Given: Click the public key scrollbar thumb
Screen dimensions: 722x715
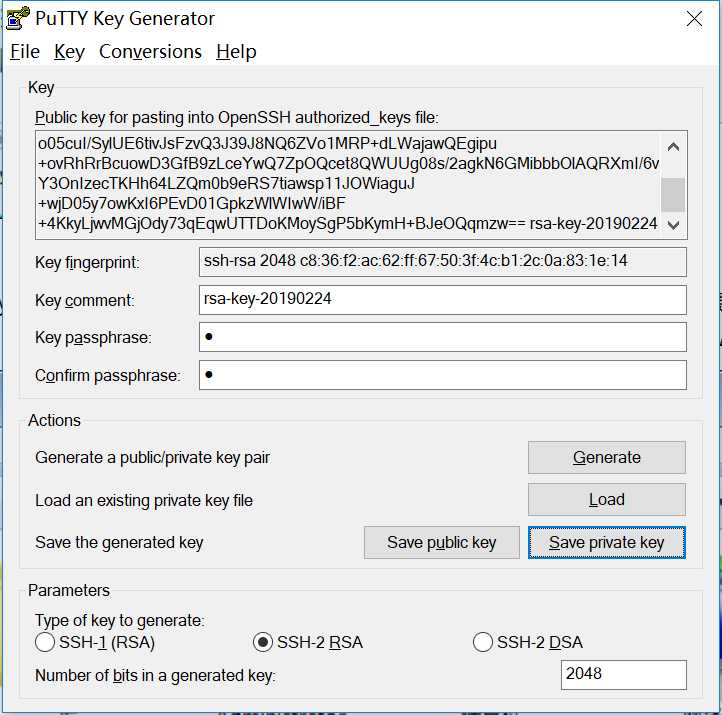Looking at the screenshot, I should [673, 194].
